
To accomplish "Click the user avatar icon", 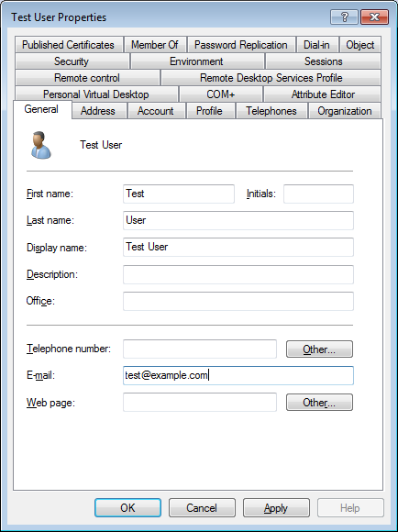I will [x=41, y=145].
